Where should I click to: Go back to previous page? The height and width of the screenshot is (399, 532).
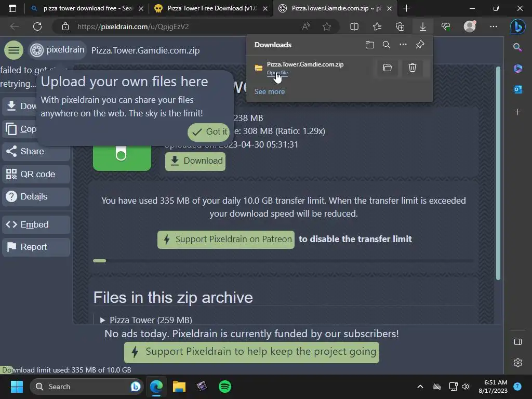tap(14, 26)
